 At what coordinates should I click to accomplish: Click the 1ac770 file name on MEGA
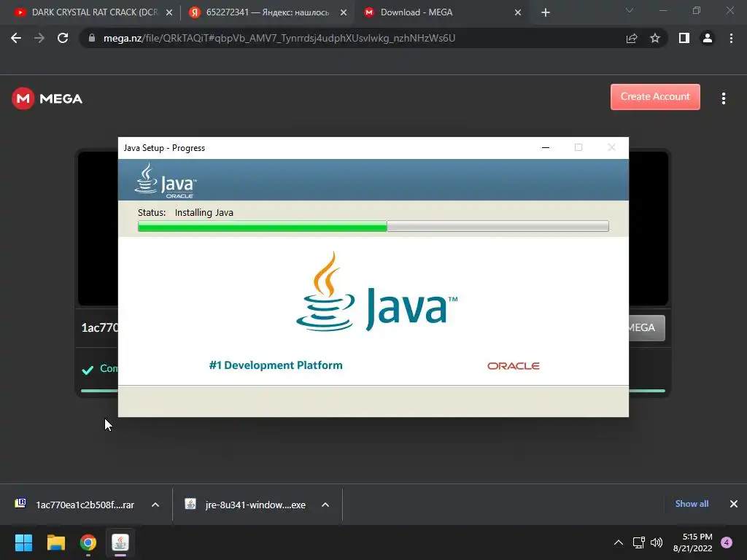tap(99, 327)
